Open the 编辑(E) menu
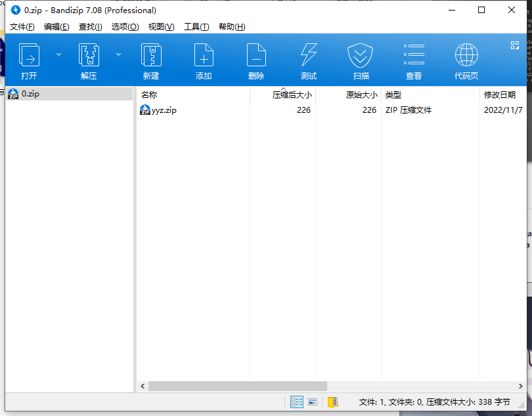The height and width of the screenshot is (416, 532). pos(56,27)
